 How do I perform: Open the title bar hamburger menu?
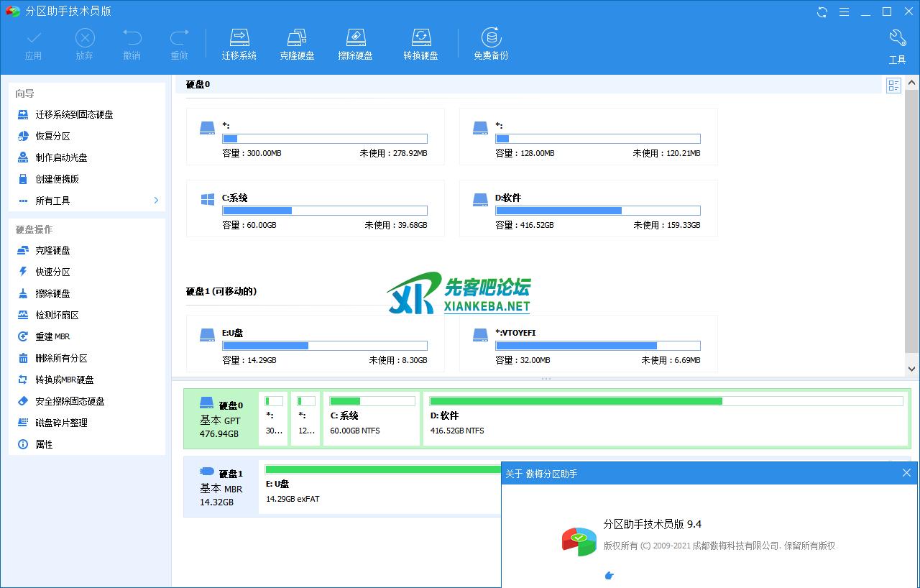tap(845, 12)
